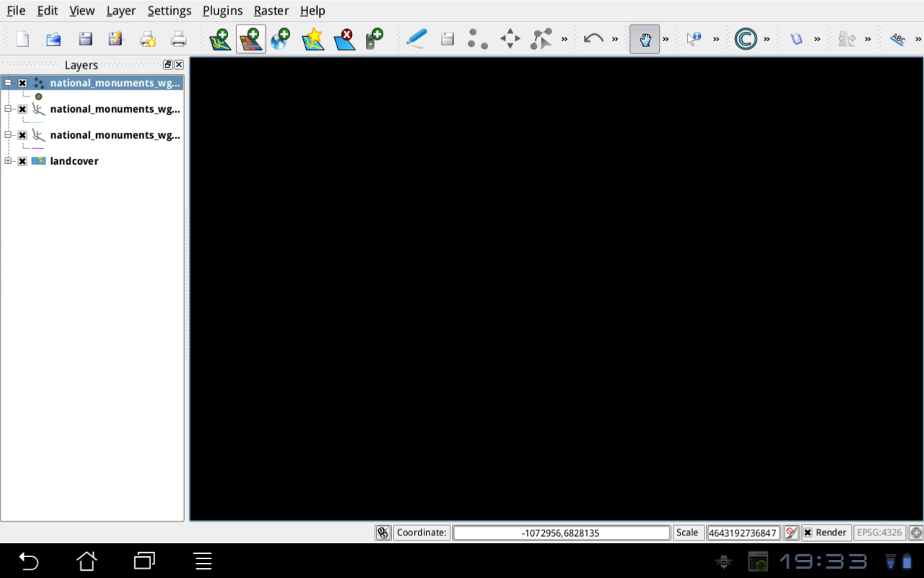
Task: Open the Raster menu
Action: [x=271, y=10]
